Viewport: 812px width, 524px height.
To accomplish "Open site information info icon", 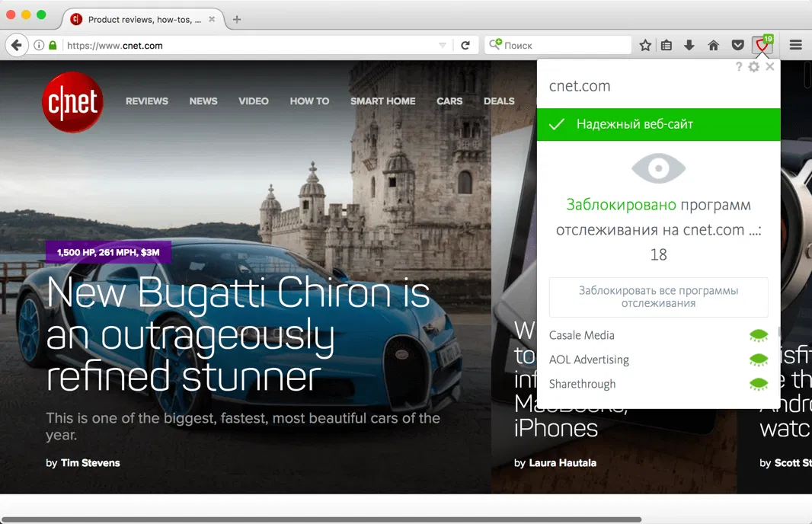I will pyautogui.click(x=39, y=45).
